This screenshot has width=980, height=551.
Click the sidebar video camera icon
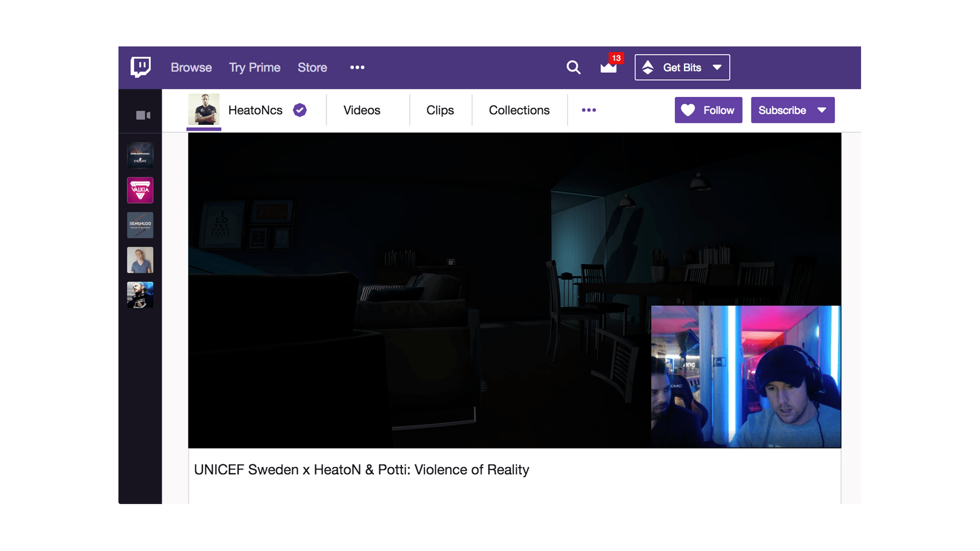[x=143, y=115]
